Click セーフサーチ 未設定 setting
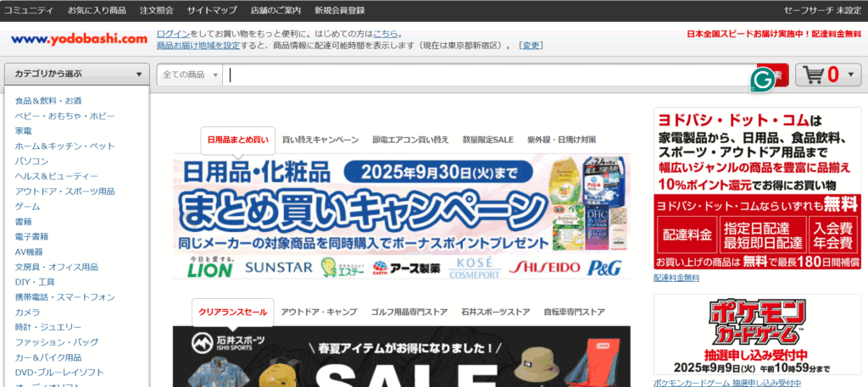This screenshot has width=868, height=387. pos(822,10)
